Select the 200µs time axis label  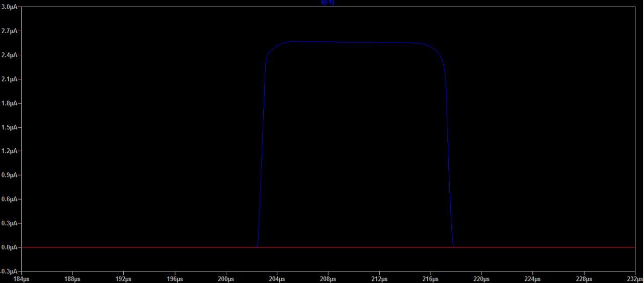click(226, 279)
